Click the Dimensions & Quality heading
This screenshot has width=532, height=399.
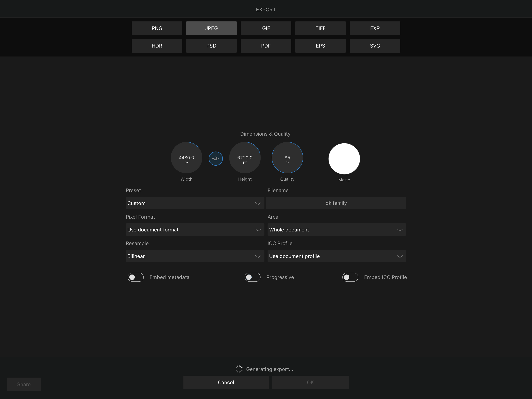[265, 134]
